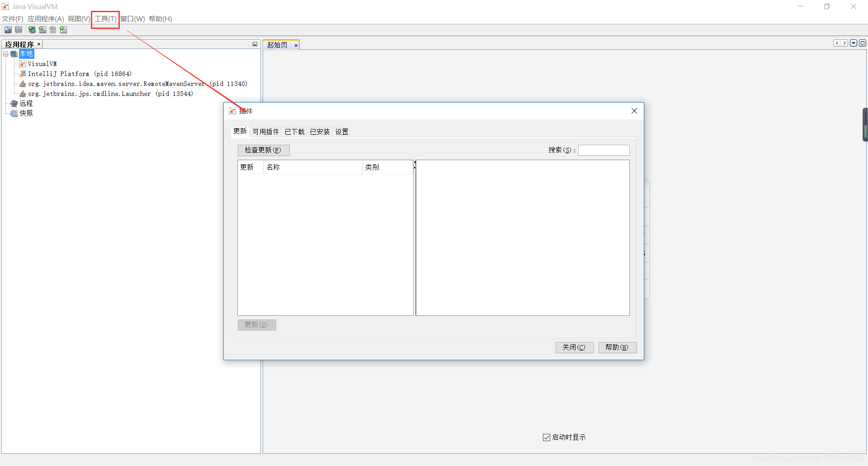
Task: Select the 快照 tree node
Action: click(x=26, y=114)
